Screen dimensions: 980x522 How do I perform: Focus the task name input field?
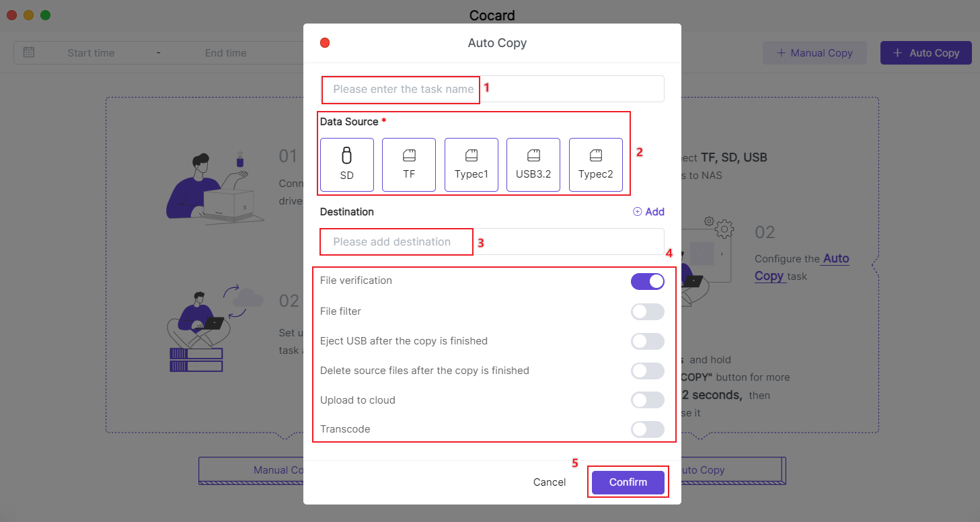(492, 89)
